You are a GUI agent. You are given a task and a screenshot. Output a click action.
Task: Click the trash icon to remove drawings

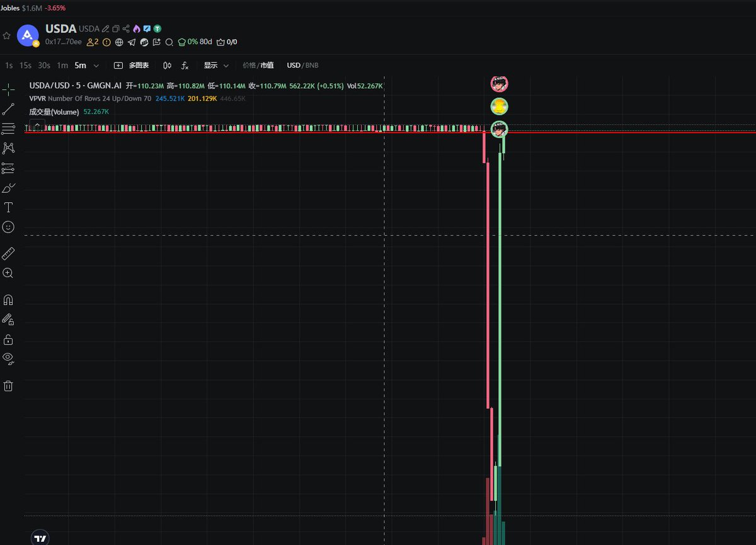8,386
